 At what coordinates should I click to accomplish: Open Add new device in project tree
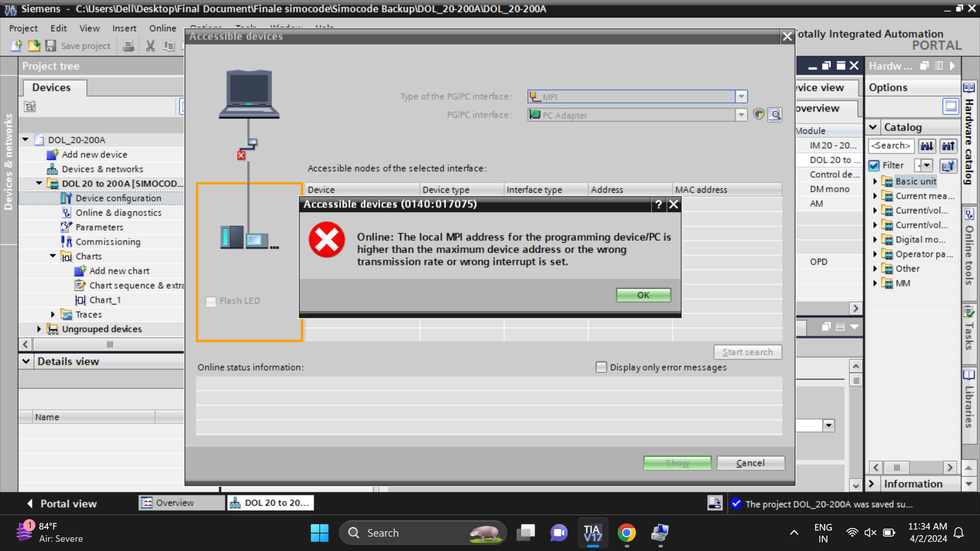click(94, 155)
